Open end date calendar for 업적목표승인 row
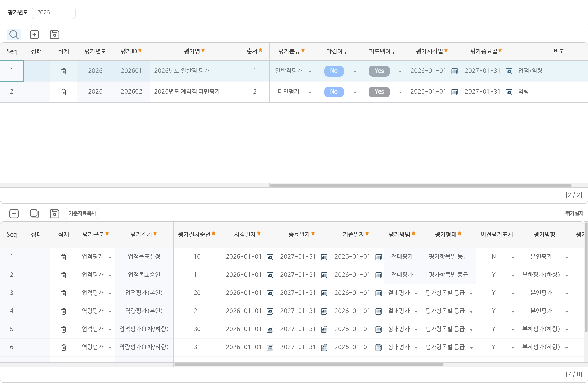Viewport: 588px width, 384px height. point(324,275)
